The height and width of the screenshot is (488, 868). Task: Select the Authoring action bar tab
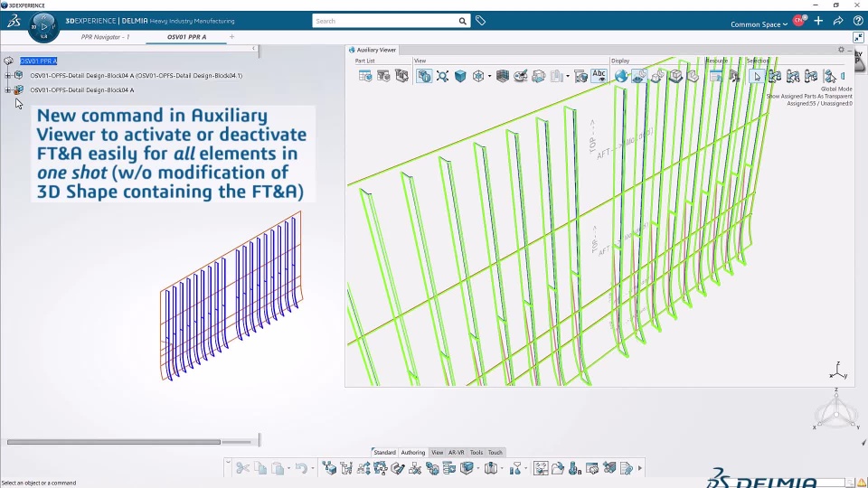coord(413,452)
